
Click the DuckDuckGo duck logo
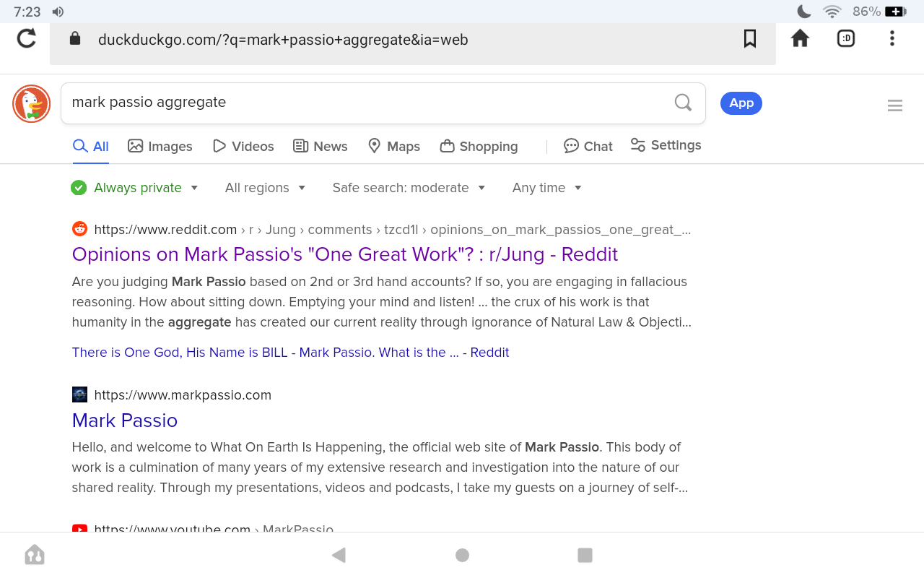tap(31, 103)
